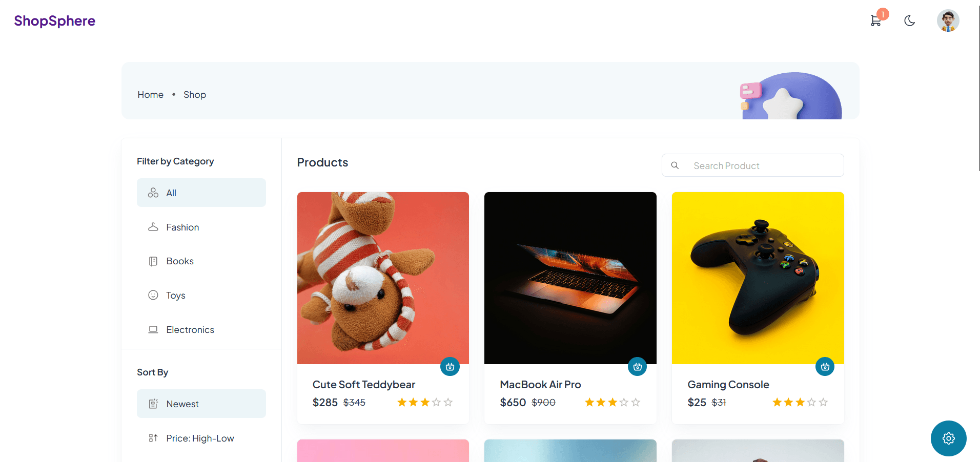
Task: Open the settings gear floating button
Action: 948,438
